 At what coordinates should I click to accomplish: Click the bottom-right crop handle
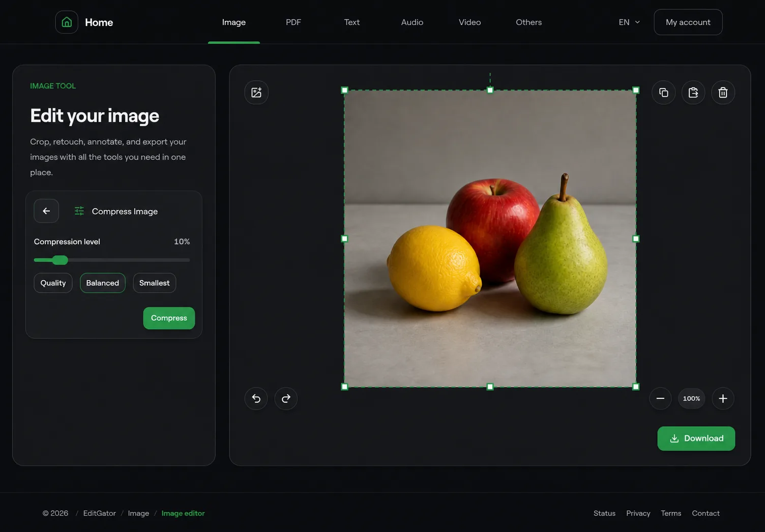pos(636,387)
